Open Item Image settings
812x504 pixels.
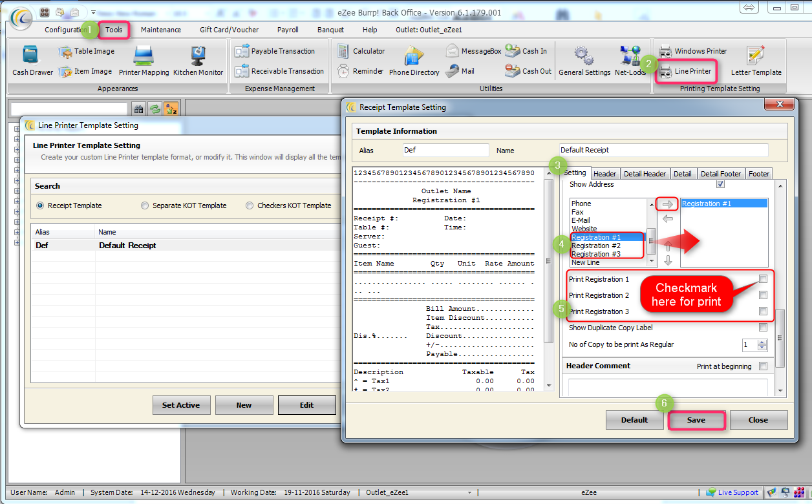(85, 72)
